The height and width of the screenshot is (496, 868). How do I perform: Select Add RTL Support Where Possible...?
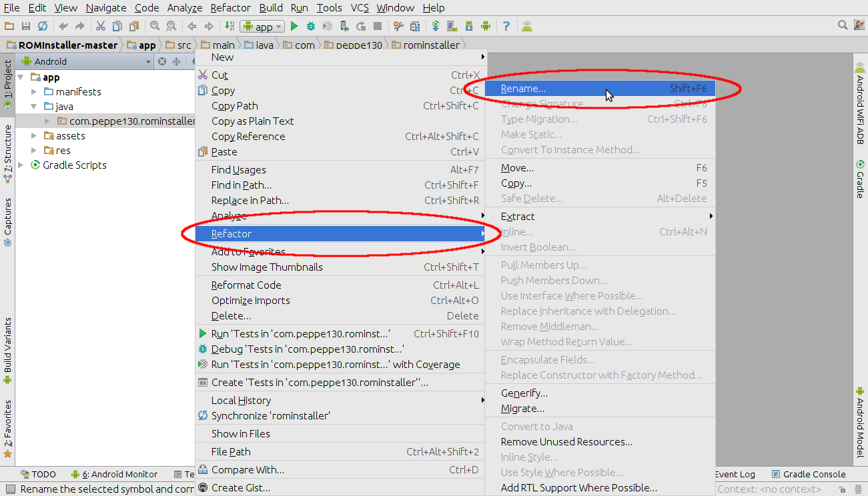[x=600, y=488]
